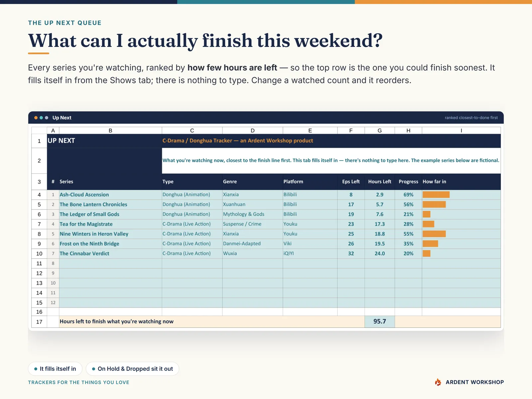Select column G header
The image size is (532, 399).
pos(380,130)
